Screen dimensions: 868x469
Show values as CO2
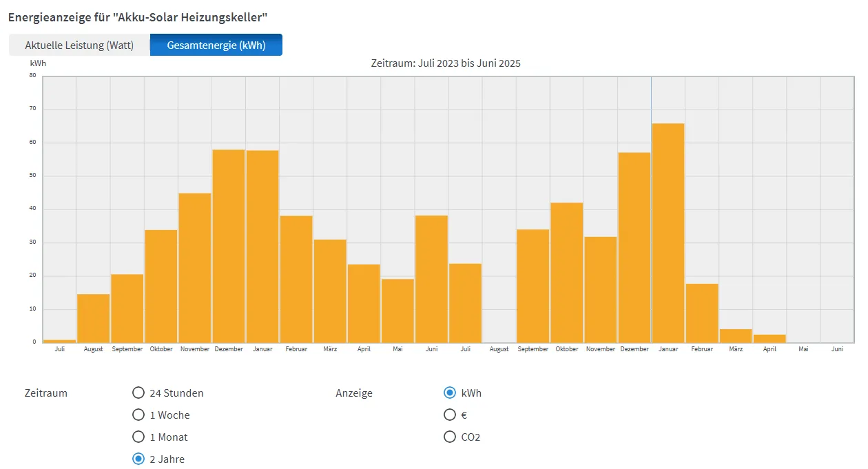pyautogui.click(x=450, y=437)
